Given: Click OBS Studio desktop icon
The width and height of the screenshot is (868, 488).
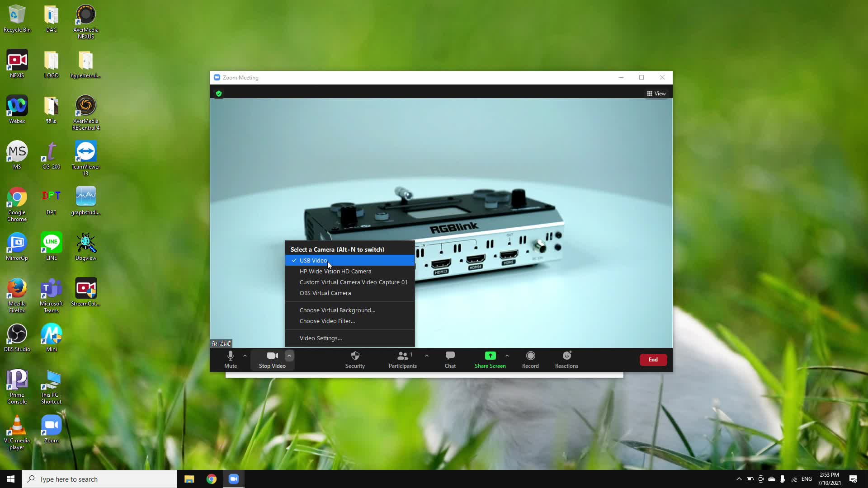Looking at the screenshot, I should [17, 335].
